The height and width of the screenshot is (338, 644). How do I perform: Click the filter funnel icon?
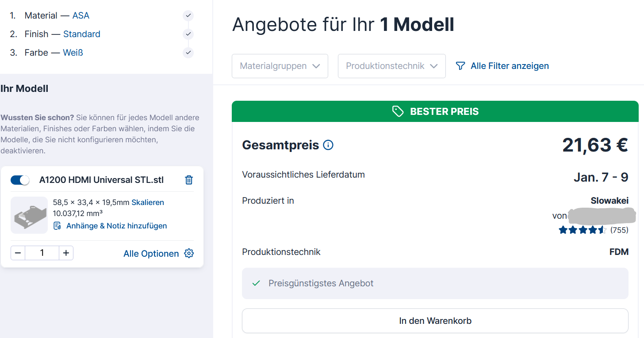pyautogui.click(x=460, y=66)
